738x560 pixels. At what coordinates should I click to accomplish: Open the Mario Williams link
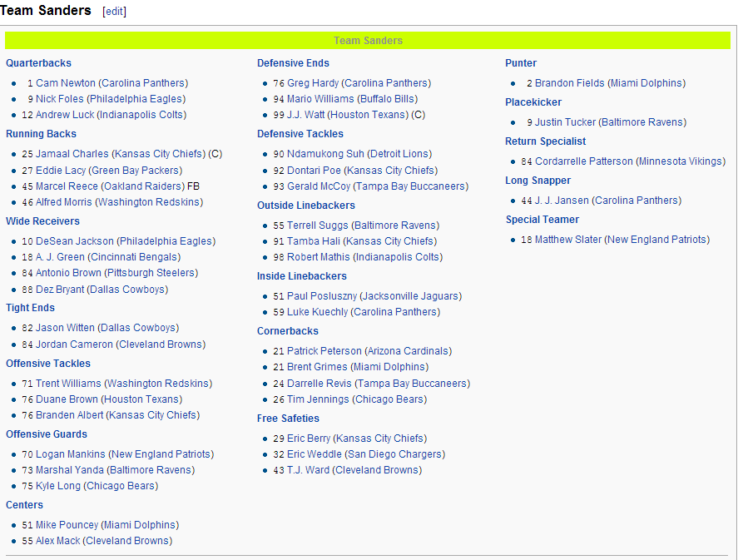coord(320,99)
